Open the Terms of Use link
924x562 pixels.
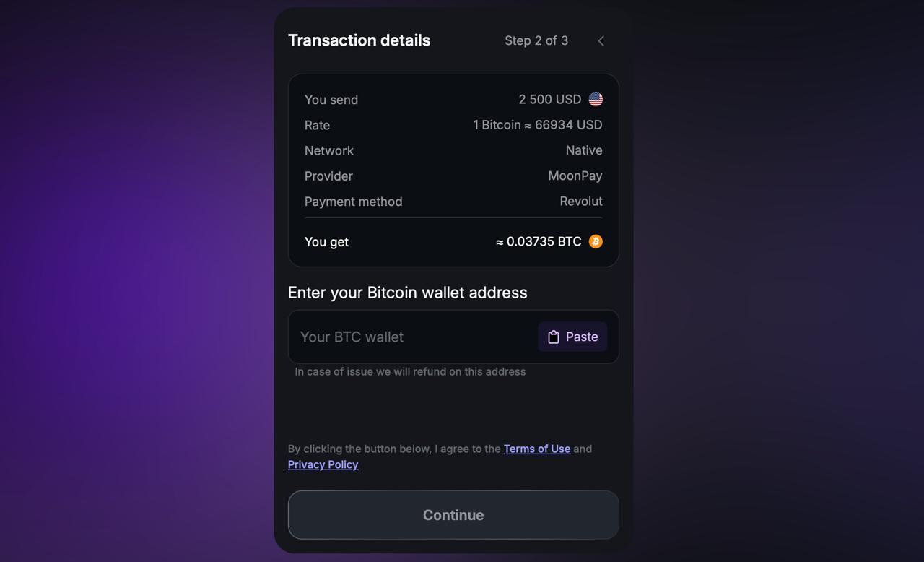537,449
